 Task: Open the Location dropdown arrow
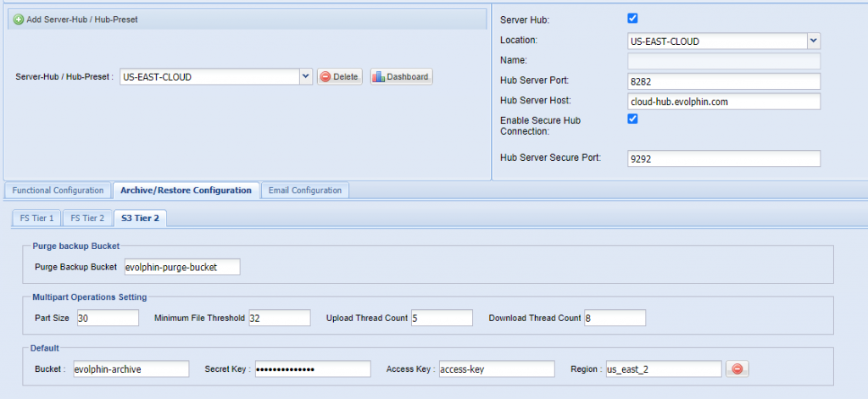pyautogui.click(x=813, y=41)
